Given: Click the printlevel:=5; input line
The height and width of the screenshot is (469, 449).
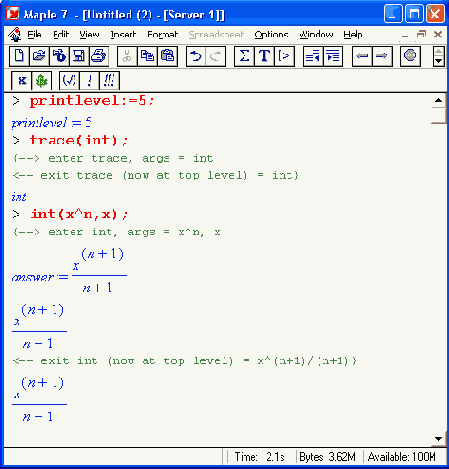Looking at the screenshot, I should (x=92, y=101).
